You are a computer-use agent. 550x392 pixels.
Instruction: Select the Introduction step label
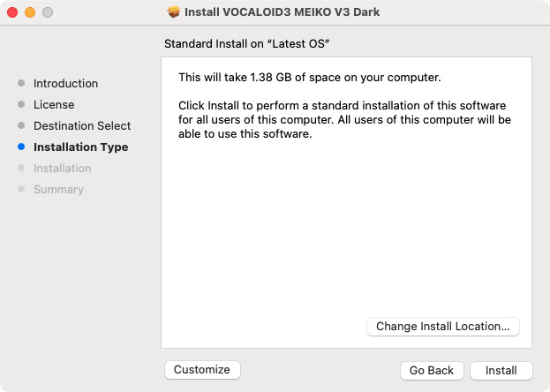(x=65, y=84)
